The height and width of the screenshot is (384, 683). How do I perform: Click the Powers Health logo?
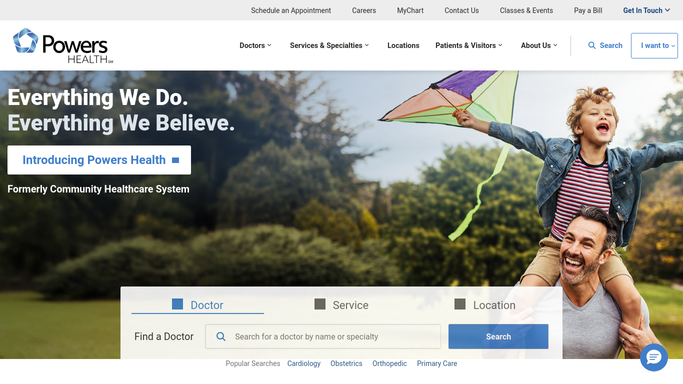(x=63, y=46)
